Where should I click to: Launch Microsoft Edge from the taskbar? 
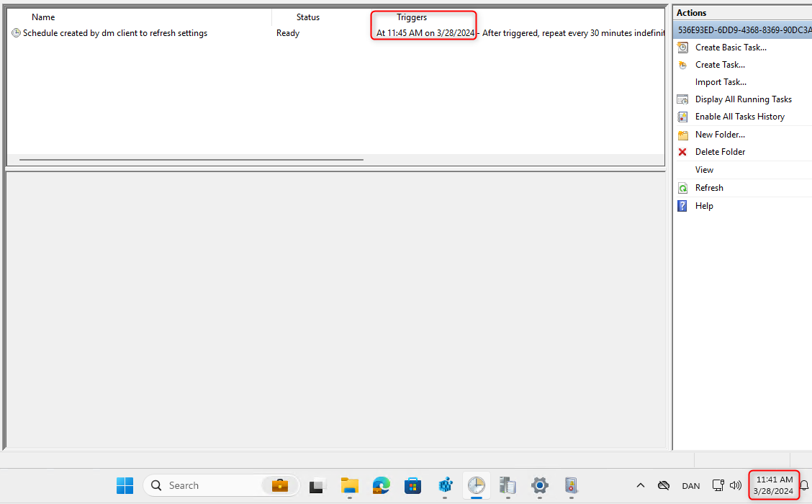381,485
